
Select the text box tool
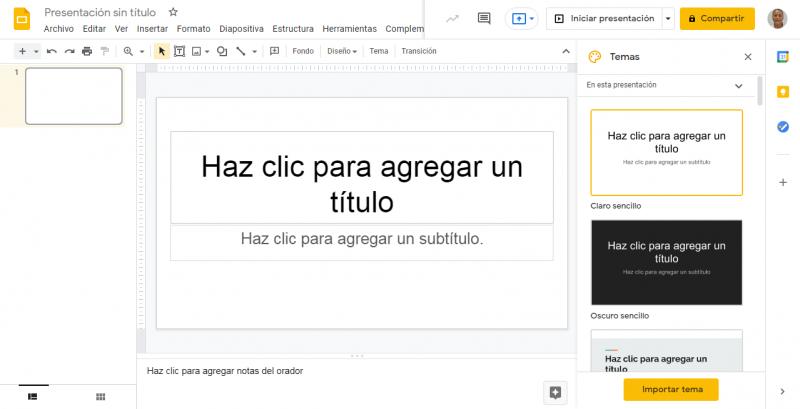(x=179, y=51)
